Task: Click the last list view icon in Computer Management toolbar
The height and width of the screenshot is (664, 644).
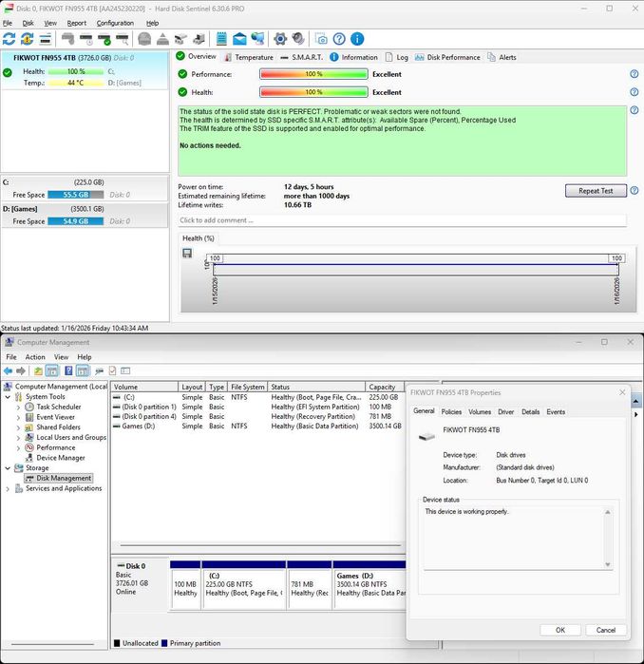Action: 125,371
